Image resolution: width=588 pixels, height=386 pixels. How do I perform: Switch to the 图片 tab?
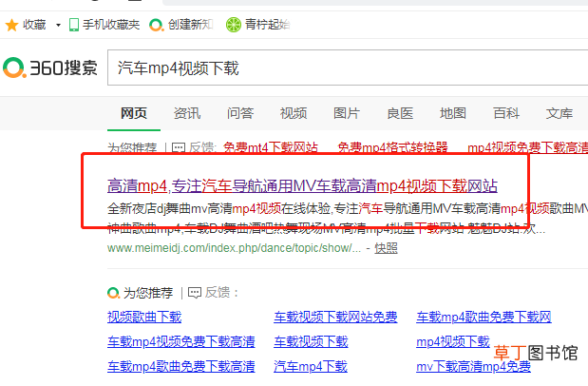click(x=347, y=113)
